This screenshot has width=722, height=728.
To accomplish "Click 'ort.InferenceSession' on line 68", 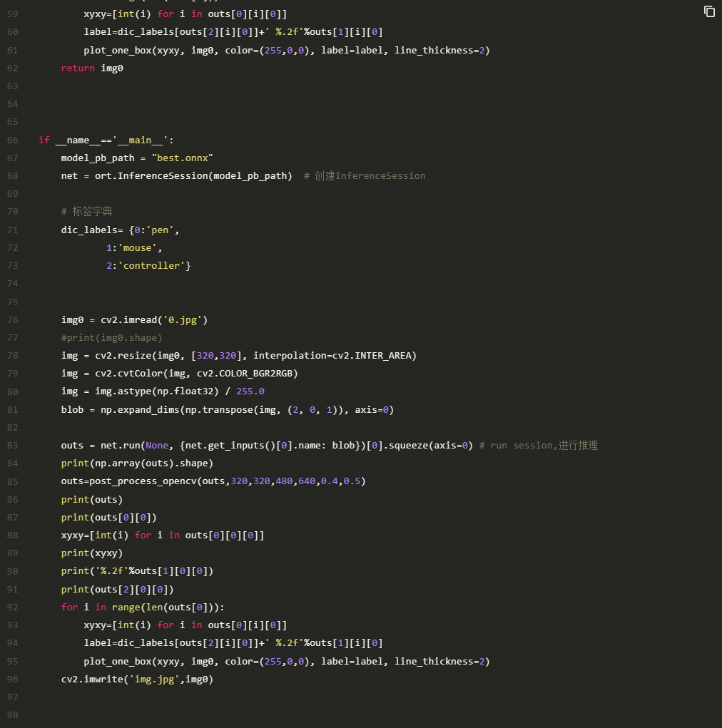I will (x=151, y=176).
